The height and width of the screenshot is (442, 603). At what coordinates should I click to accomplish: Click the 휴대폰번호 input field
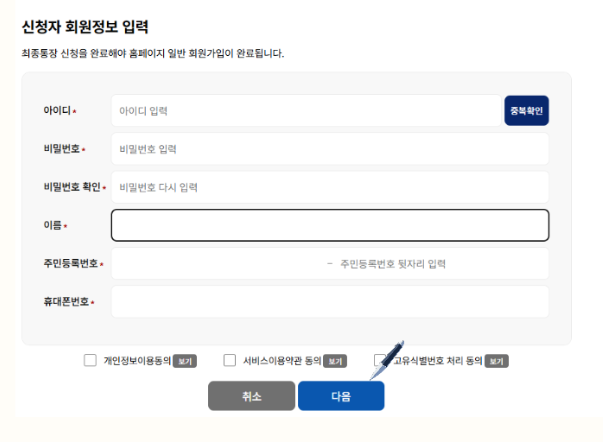330,302
